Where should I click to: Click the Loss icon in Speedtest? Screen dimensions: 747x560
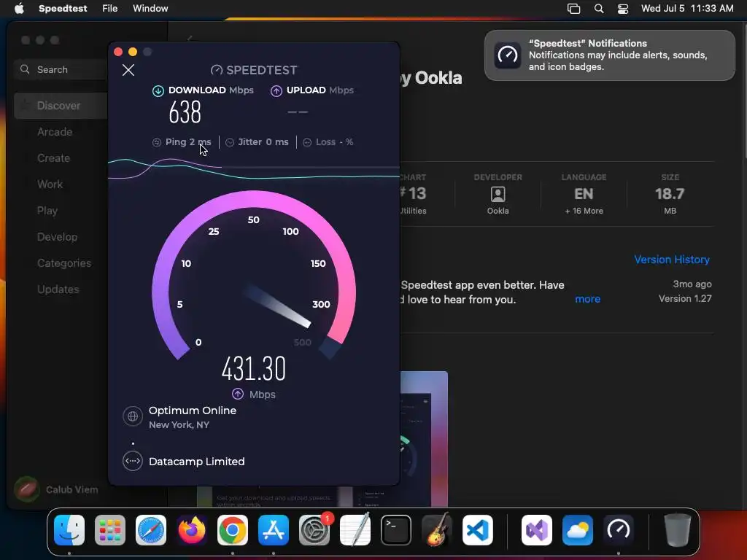click(307, 142)
